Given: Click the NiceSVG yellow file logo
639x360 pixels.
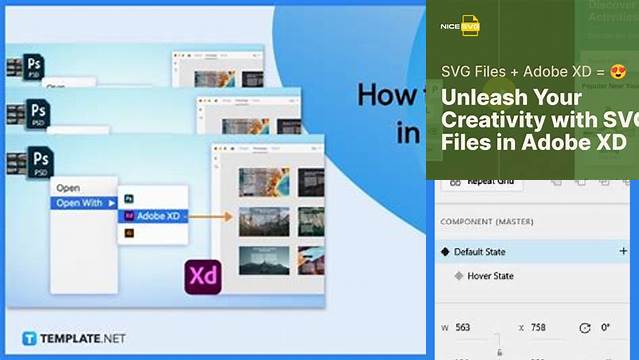Looking at the screenshot, I should (470, 26).
